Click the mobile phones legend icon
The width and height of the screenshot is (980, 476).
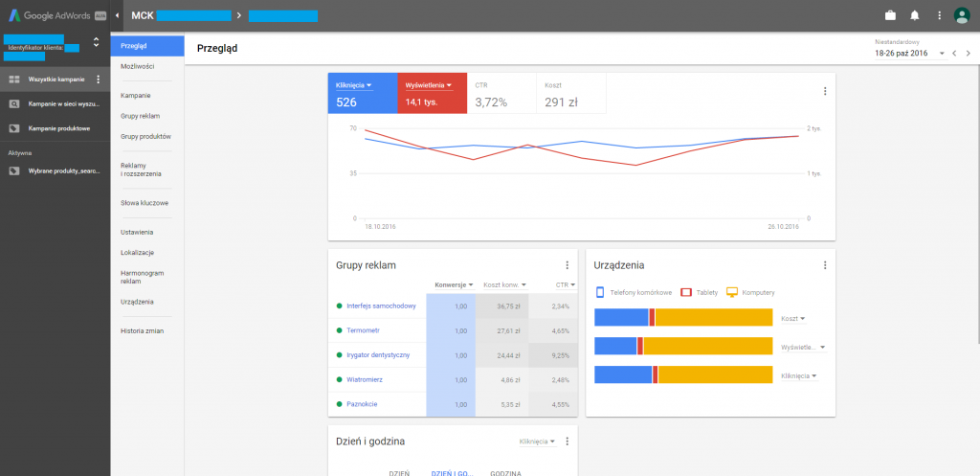(600, 292)
